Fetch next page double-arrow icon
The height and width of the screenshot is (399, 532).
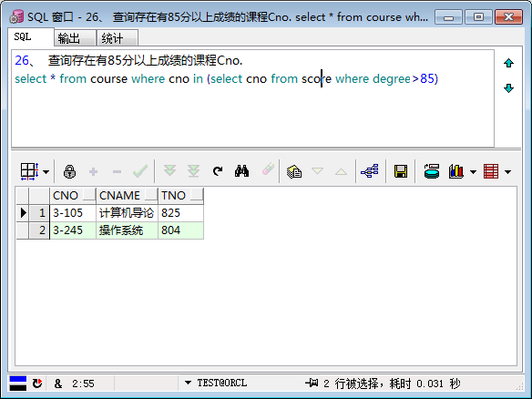click(169, 170)
